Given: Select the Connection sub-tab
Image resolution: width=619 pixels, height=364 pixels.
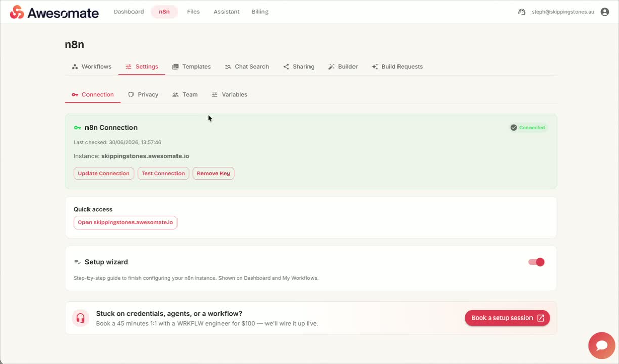Looking at the screenshot, I should pyautogui.click(x=93, y=95).
